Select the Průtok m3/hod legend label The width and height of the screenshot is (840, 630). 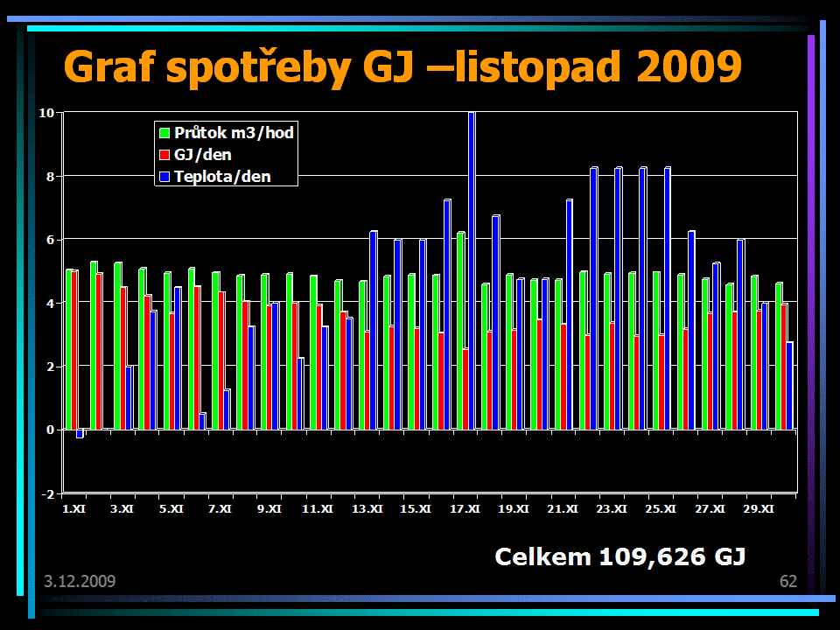(234, 133)
